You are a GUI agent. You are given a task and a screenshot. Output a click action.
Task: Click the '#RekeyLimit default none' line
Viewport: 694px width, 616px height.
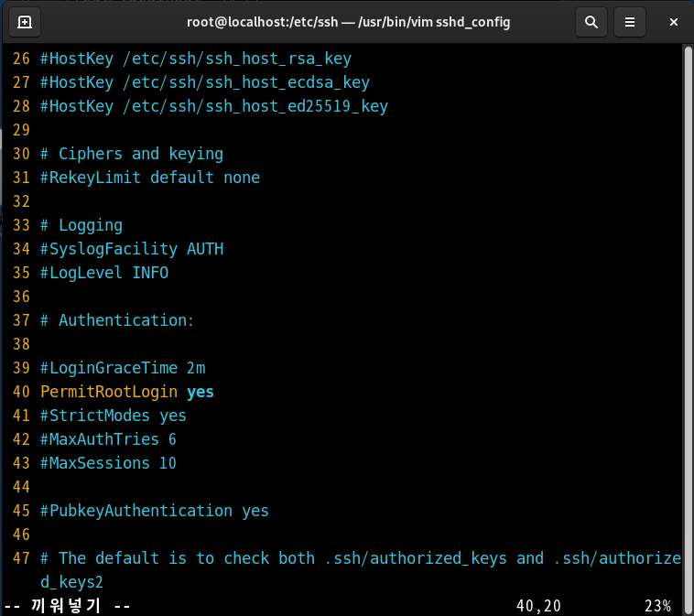[x=150, y=178]
